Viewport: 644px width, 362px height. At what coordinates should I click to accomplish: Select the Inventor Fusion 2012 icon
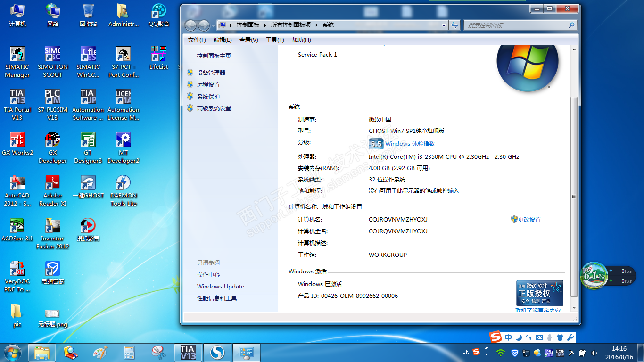(x=52, y=233)
